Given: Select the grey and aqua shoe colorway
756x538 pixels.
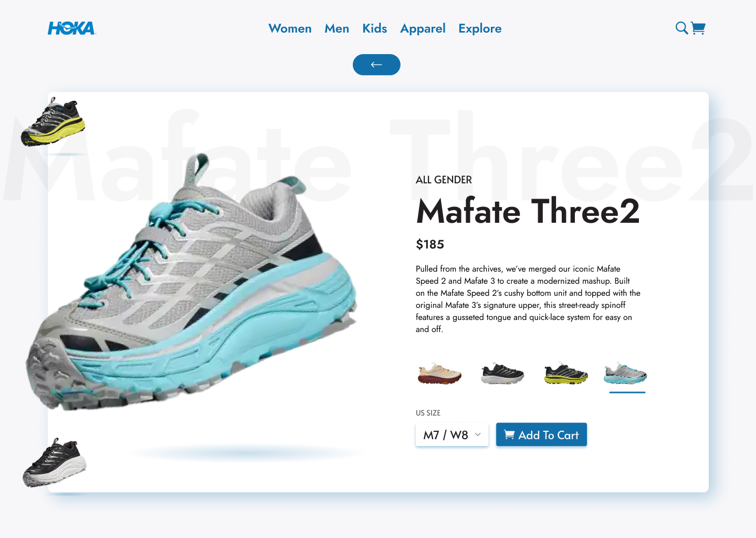Looking at the screenshot, I should coord(625,373).
